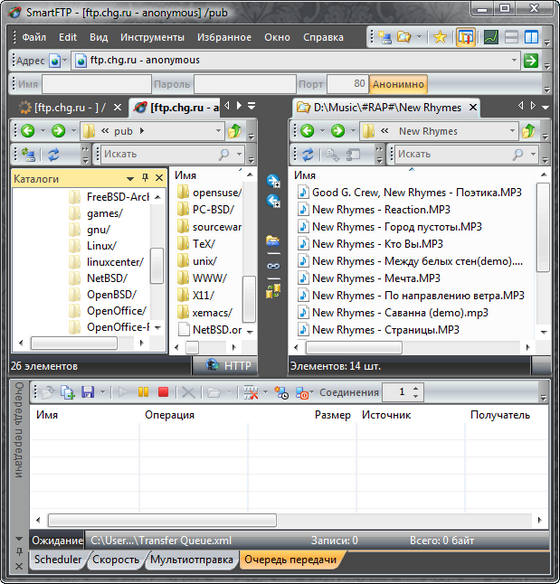Click the remove items icon with red X
This screenshot has width=560, height=584.
(x=251, y=392)
